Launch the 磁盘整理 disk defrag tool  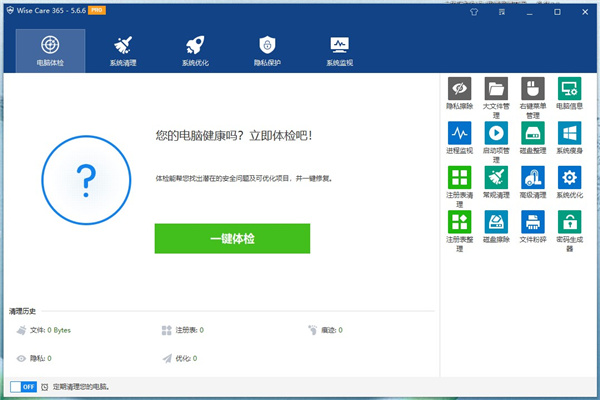pos(532,136)
